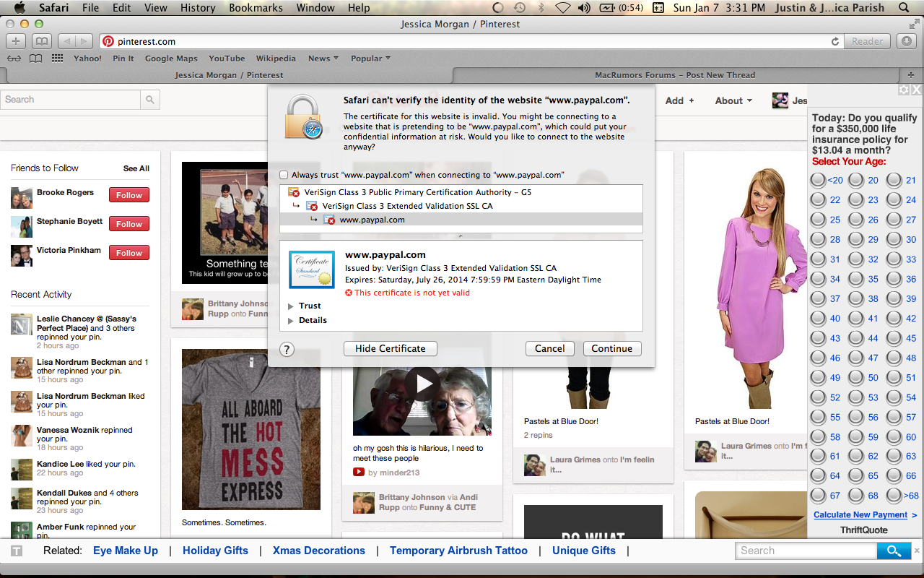Select age under 20 radio button

(x=818, y=180)
